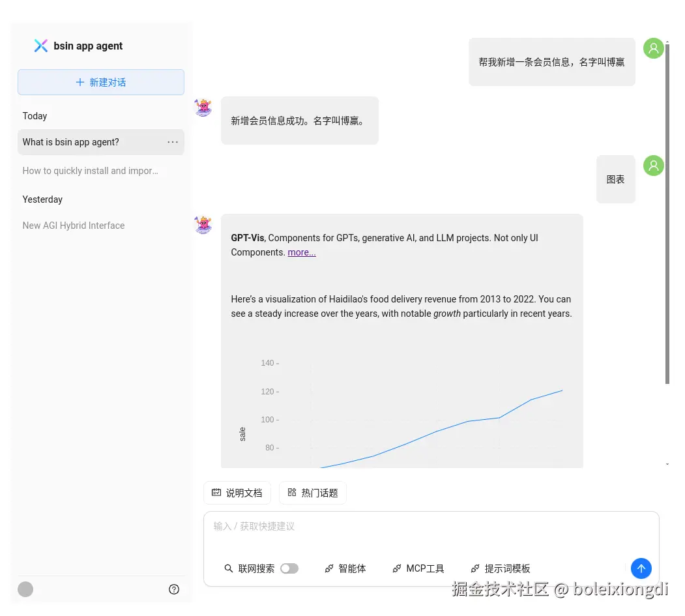Image resolution: width=685 pixels, height=616 pixels.
Task: Click the user message bubble '帮我新增一条会员信息，名字叫博赢'
Action: pos(552,62)
